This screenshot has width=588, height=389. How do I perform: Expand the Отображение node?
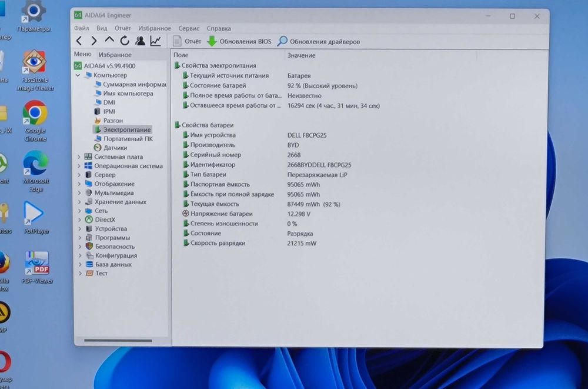point(79,184)
